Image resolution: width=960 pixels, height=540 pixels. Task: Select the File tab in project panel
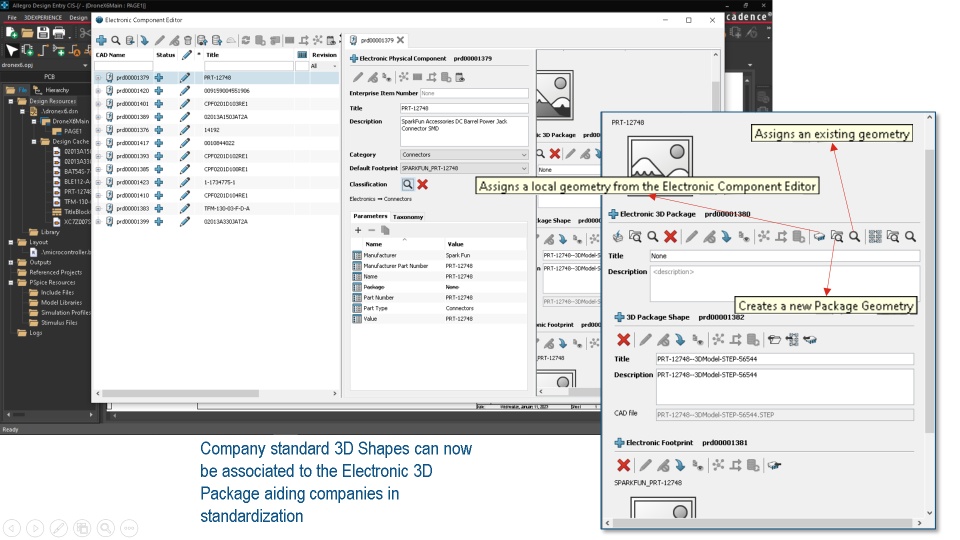pos(17,90)
